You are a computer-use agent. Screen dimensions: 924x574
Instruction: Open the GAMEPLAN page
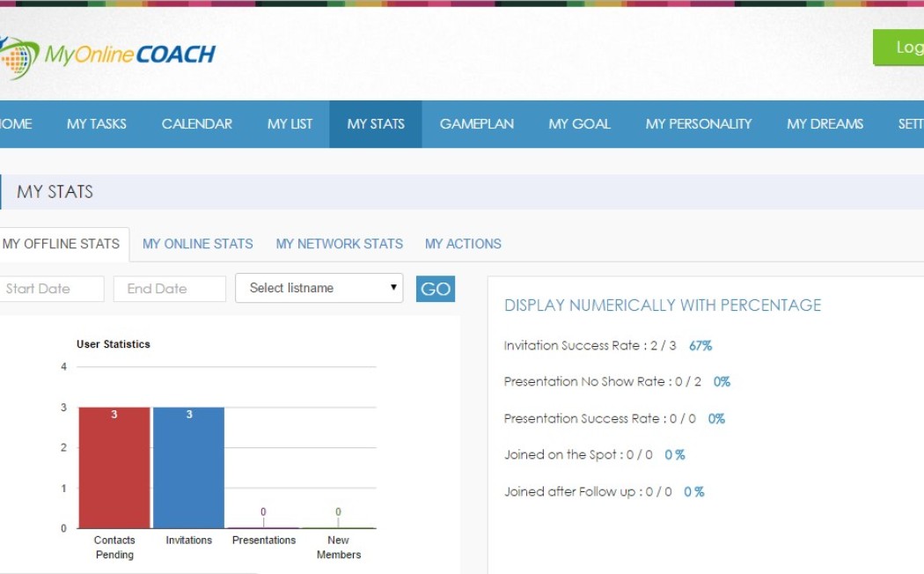[x=476, y=124]
